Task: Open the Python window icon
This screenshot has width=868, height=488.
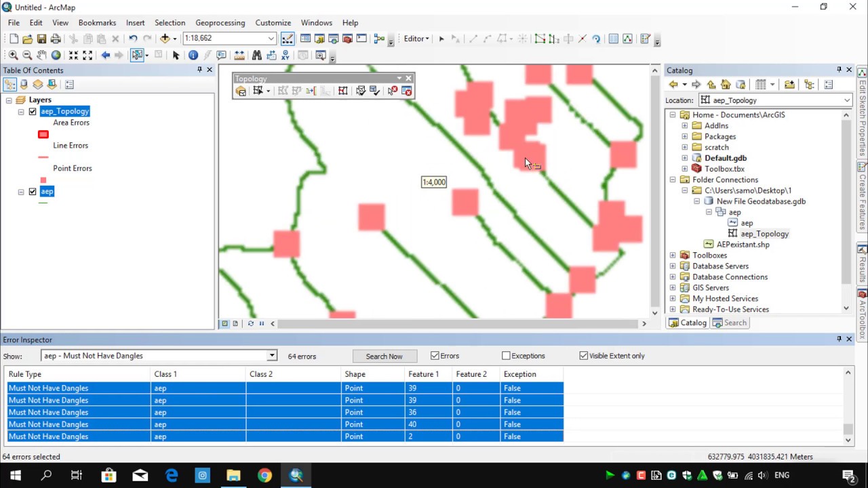Action: 361,39
